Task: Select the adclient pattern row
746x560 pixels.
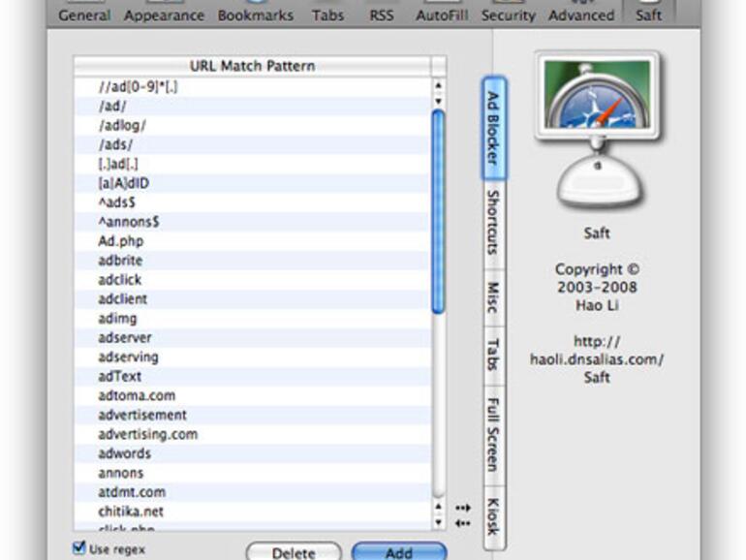Action: point(253,298)
